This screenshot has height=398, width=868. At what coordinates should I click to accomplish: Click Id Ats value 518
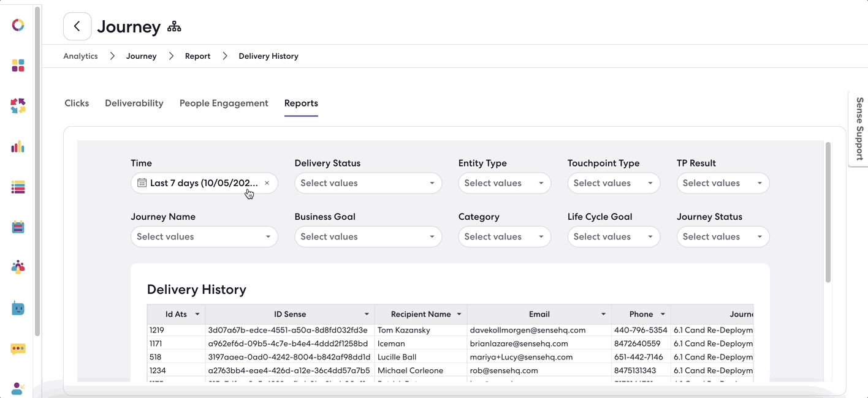tap(155, 357)
